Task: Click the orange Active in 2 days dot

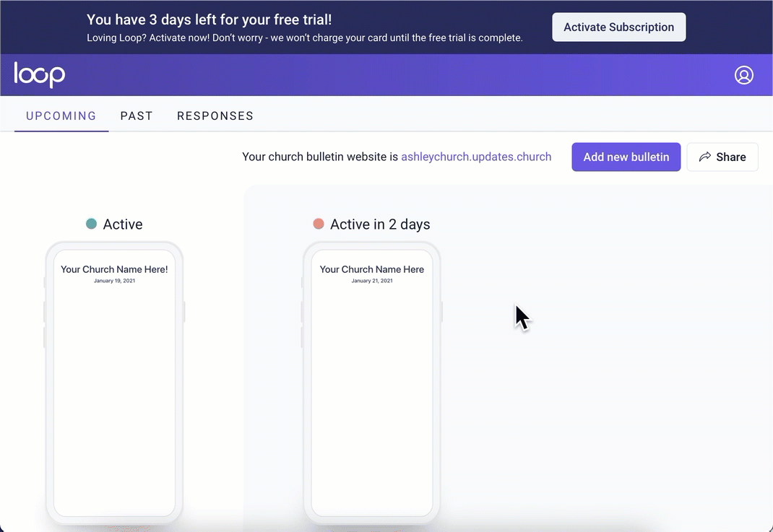Action: coord(319,224)
